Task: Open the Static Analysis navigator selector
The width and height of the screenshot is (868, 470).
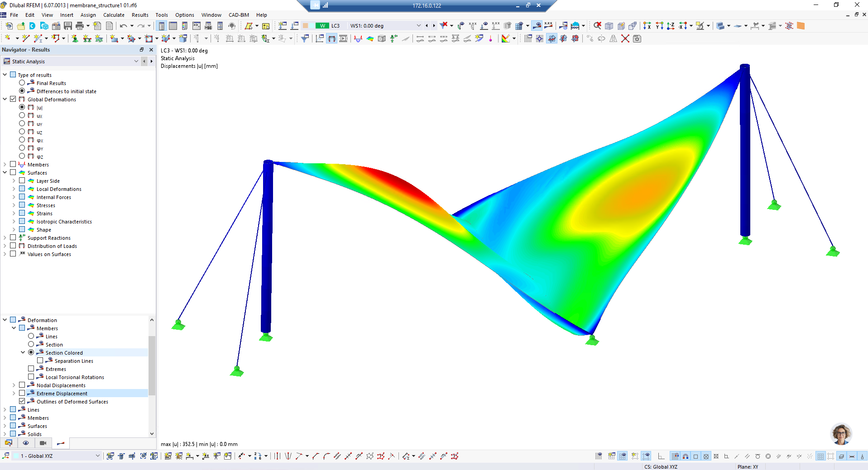Action: click(x=136, y=61)
